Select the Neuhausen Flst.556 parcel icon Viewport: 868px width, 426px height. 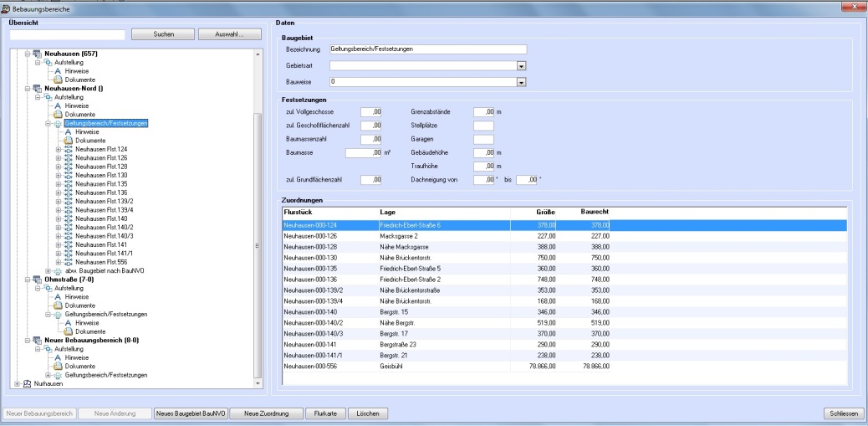[69, 261]
